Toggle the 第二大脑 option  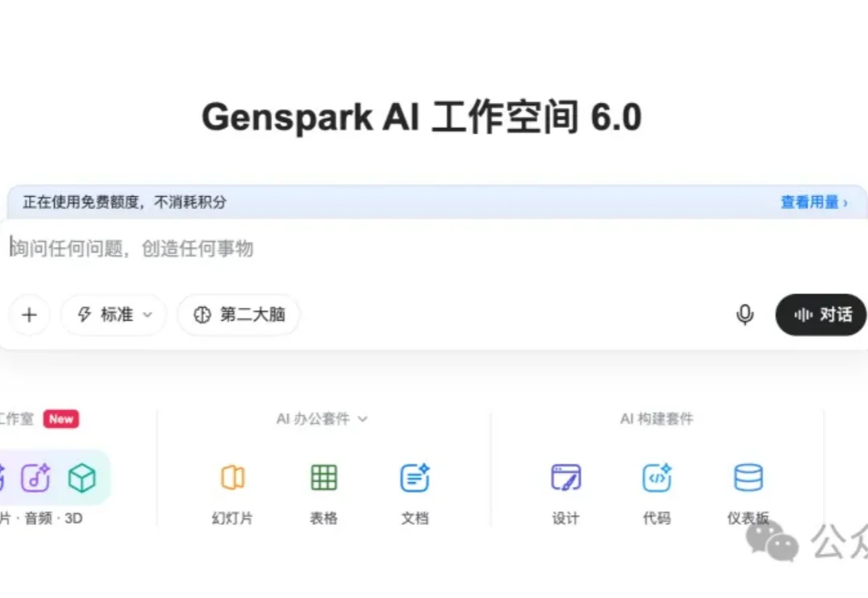[x=239, y=314]
